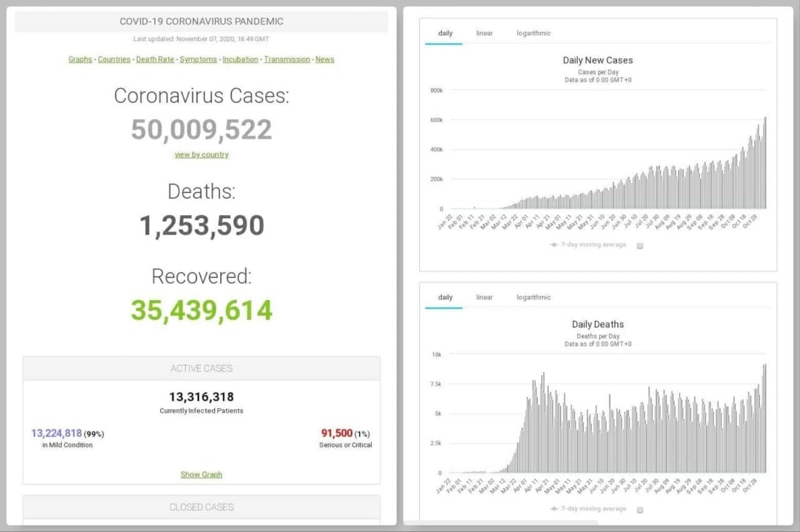
Task: Click the 50,009,522 Coronavirus Cases number
Action: pyautogui.click(x=201, y=129)
